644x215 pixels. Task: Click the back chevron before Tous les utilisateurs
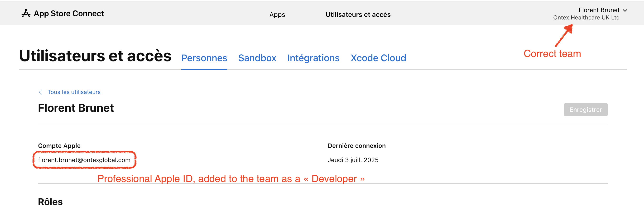[40, 92]
